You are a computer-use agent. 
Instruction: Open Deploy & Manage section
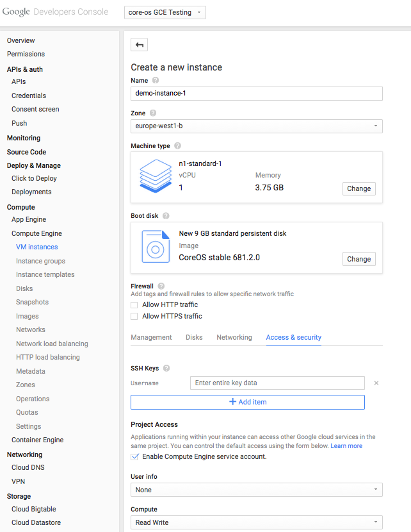[x=33, y=165]
